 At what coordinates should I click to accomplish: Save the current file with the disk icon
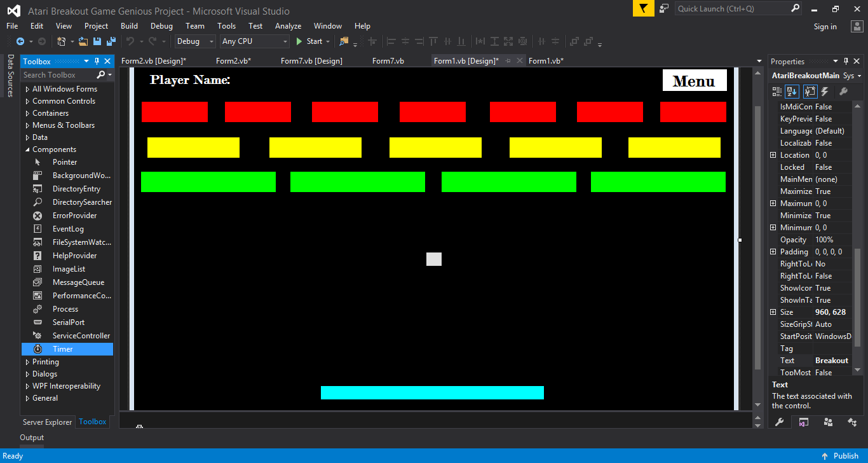tap(97, 41)
